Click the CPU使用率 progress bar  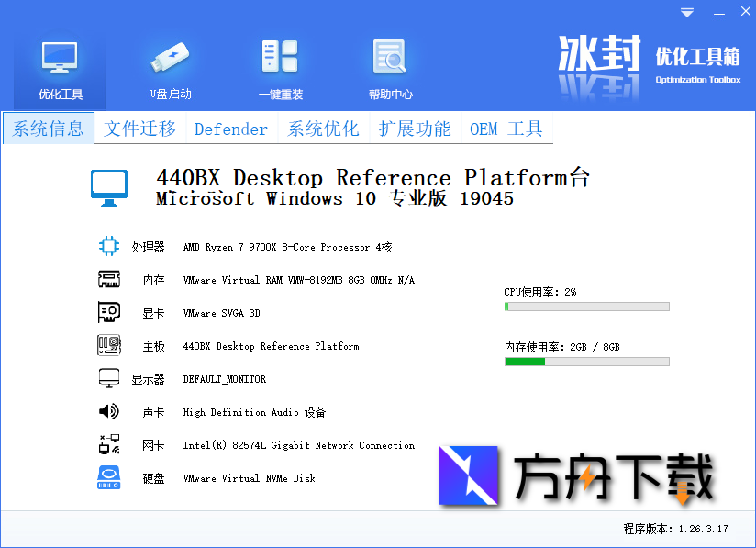point(587,306)
